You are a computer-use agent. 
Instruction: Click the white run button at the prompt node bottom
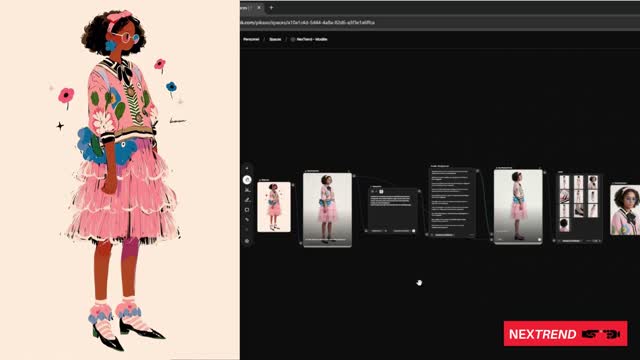coord(413,231)
